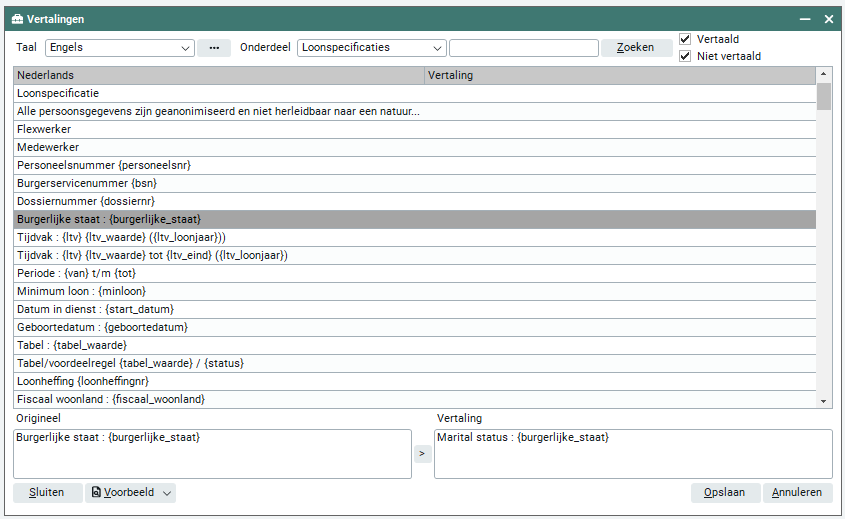Click the ellipsis button next to Taal
845x519 pixels.
tap(213, 48)
